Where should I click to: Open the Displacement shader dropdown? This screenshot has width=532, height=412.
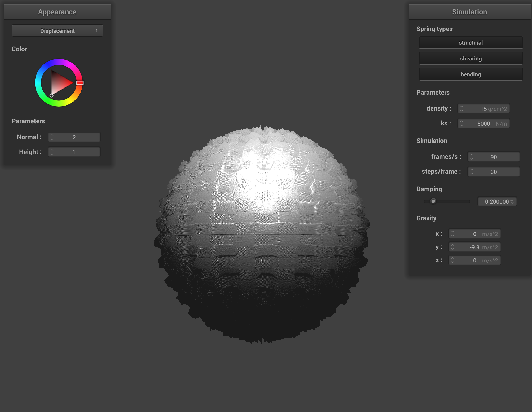[x=57, y=31]
